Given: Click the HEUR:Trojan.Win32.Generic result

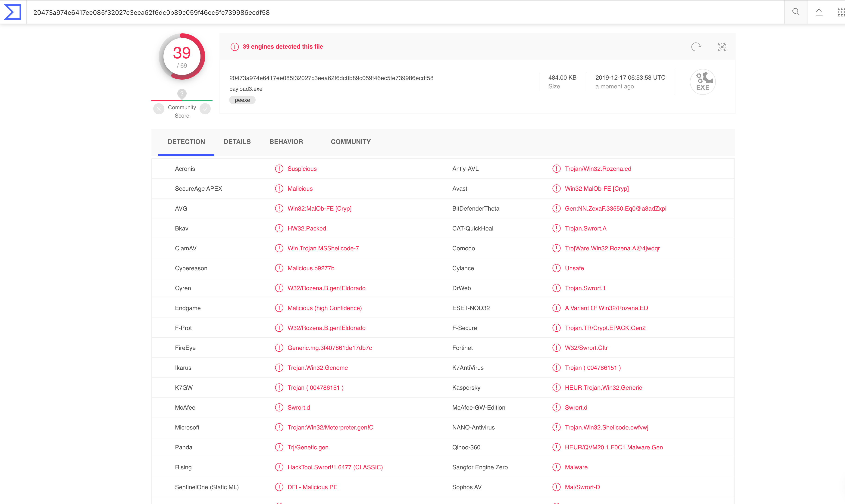Looking at the screenshot, I should coord(604,388).
